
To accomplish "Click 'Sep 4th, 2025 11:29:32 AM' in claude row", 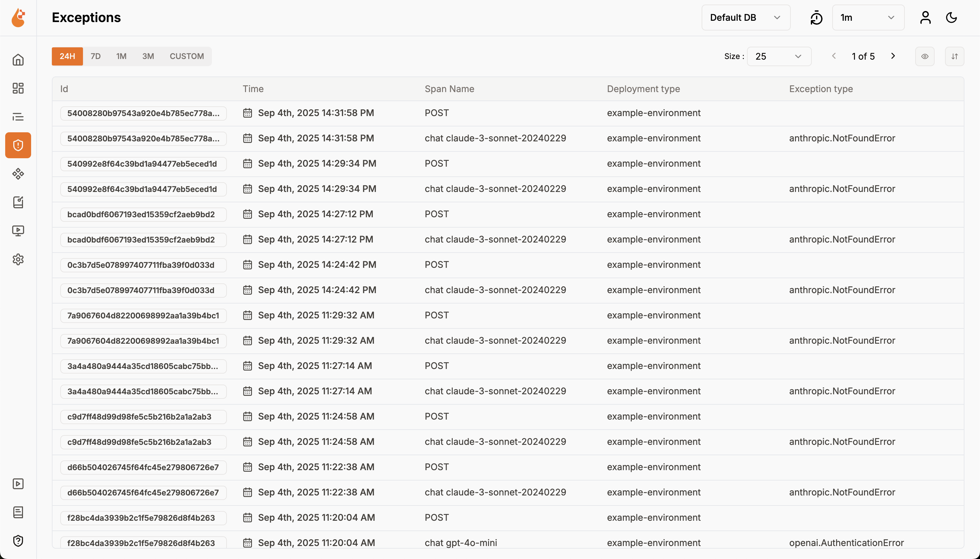I will pos(316,340).
